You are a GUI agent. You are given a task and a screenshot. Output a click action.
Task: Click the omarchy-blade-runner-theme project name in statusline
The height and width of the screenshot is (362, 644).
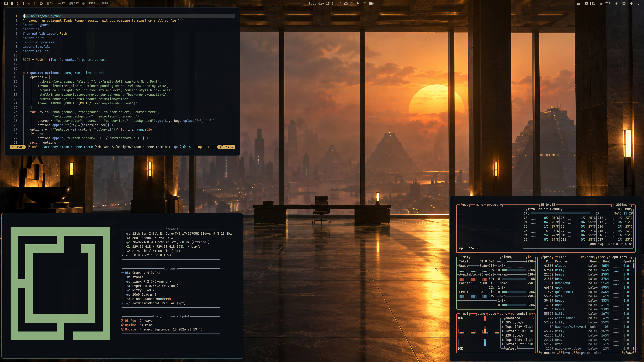point(68,147)
